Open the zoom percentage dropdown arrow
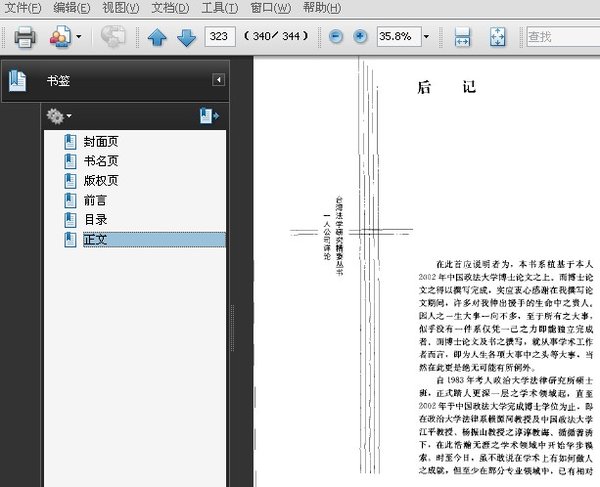The height and width of the screenshot is (487, 600). [x=426, y=37]
